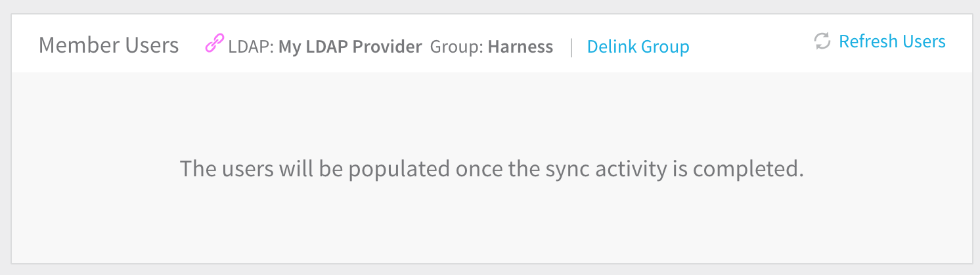Image resolution: width=980 pixels, height=275 pixels.
Task: Click the LDAP: label text
Action: click(252, 47)
